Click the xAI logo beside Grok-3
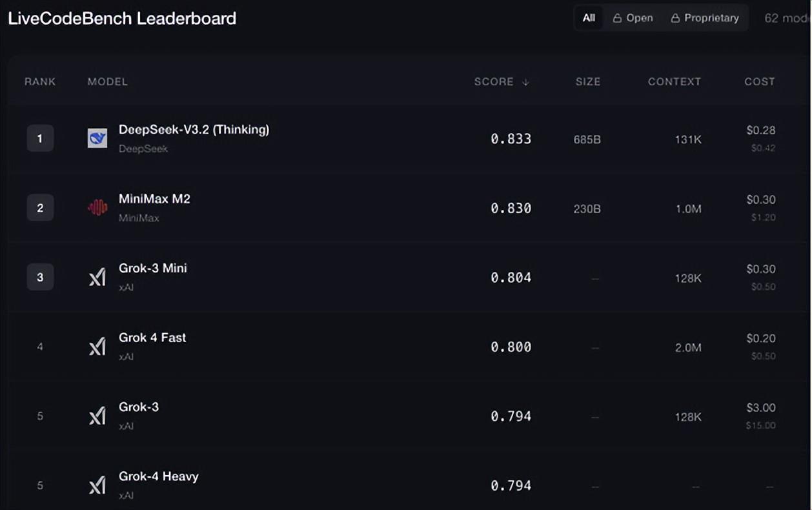812x510 pixels. click(x=97, y=416)
